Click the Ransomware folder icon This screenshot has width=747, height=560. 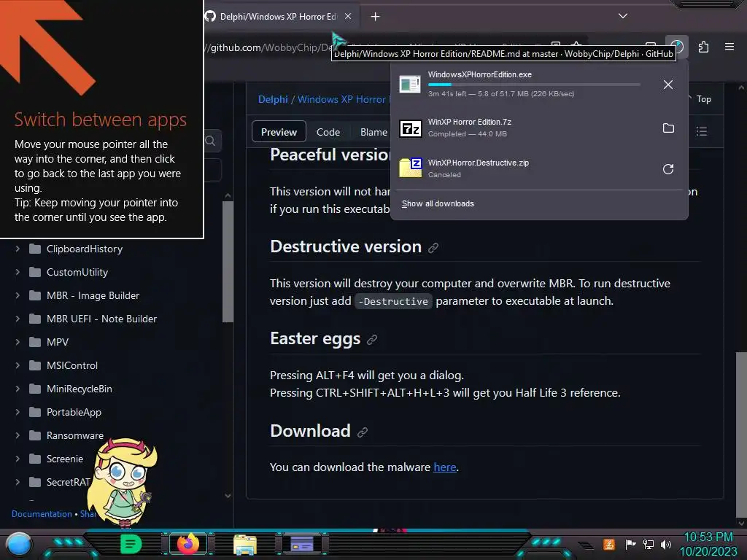click(35, 436)
